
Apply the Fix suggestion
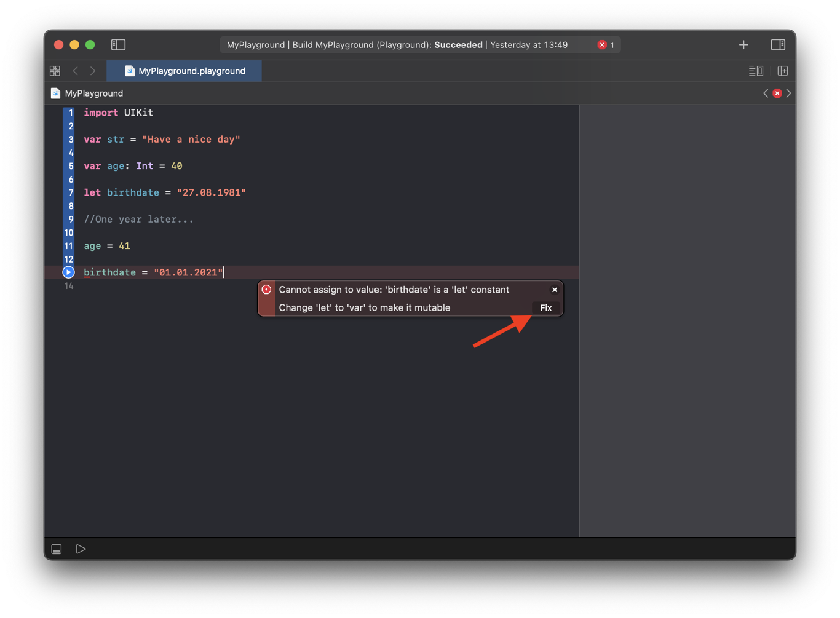[546, 307]
